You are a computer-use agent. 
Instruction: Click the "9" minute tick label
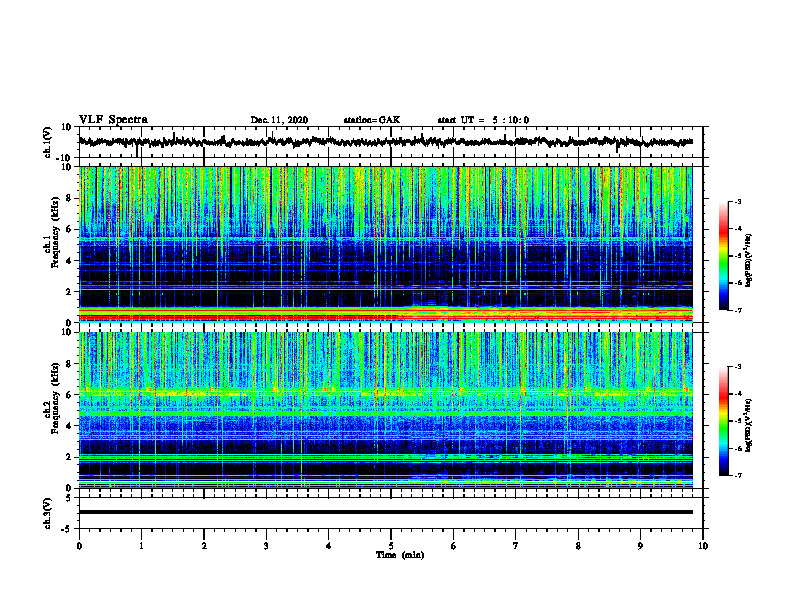[640, 546]
